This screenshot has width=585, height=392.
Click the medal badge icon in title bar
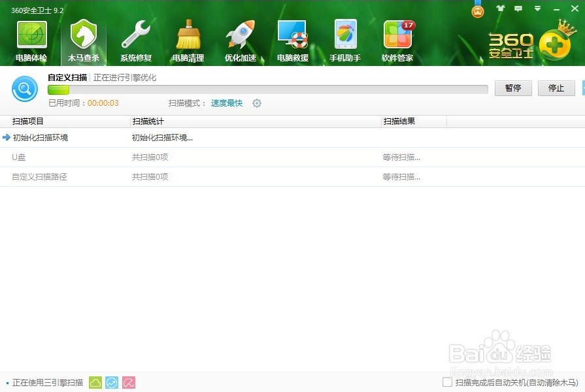coord(478,10)
